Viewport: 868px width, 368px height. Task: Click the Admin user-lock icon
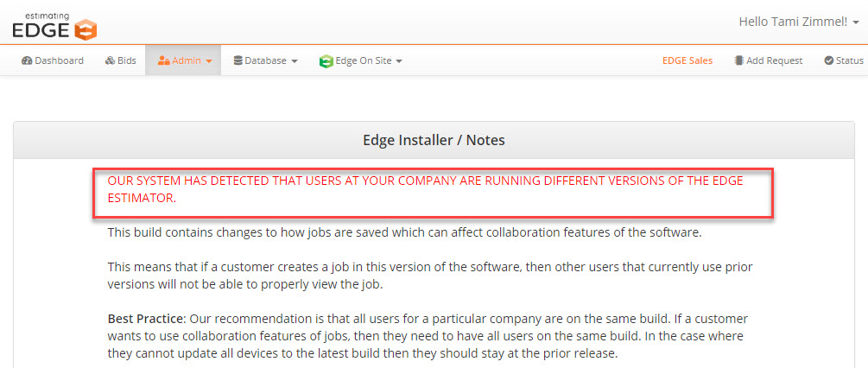coord(163,60)
